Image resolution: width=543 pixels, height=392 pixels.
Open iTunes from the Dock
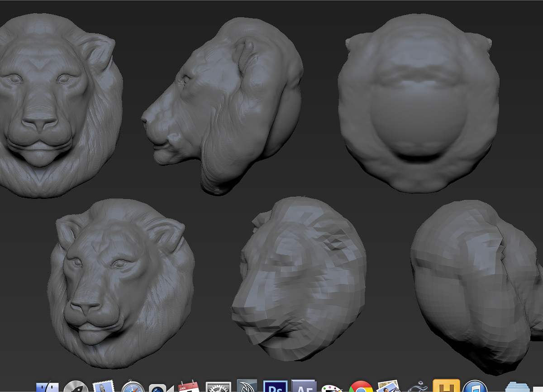coord(475,386)
